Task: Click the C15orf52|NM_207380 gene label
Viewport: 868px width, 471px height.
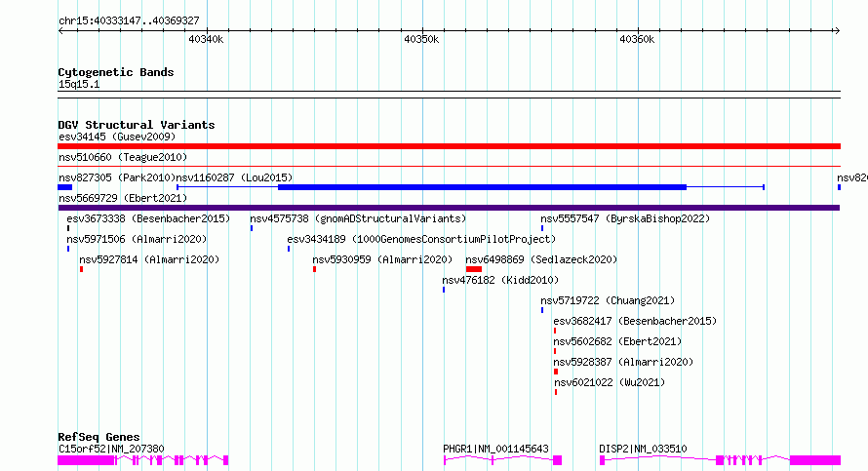Action: (111, 449)
